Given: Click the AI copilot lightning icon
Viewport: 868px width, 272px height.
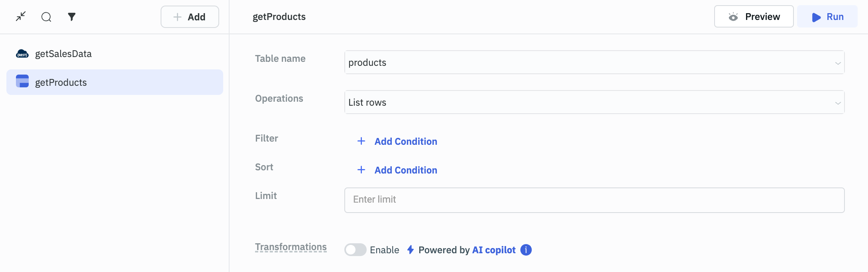Looking at the screenshot, I should coord(410,250).
